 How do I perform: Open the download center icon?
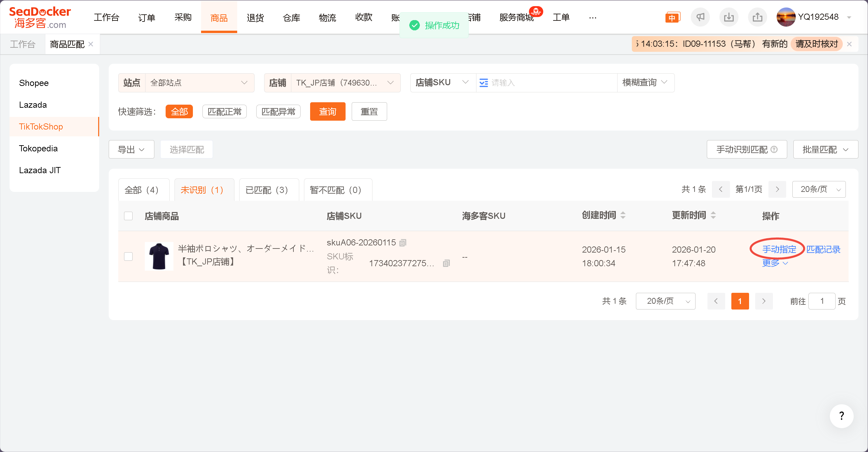coord(729,17)
